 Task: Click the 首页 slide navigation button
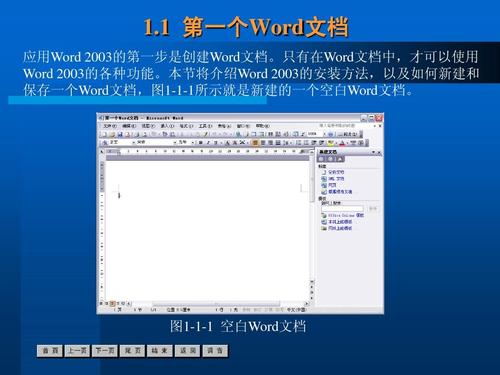tap(50, 351)
